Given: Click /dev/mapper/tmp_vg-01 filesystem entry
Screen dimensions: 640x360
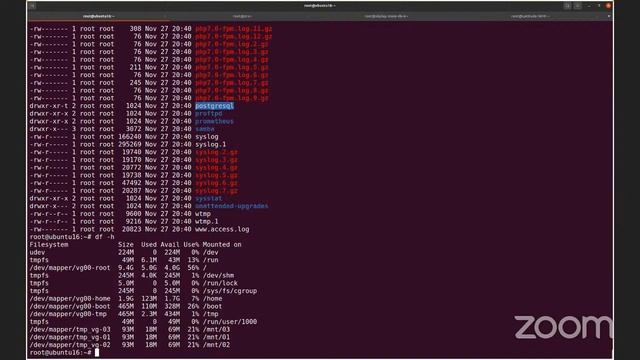Looking at the screenshot, I should point(70,338).
